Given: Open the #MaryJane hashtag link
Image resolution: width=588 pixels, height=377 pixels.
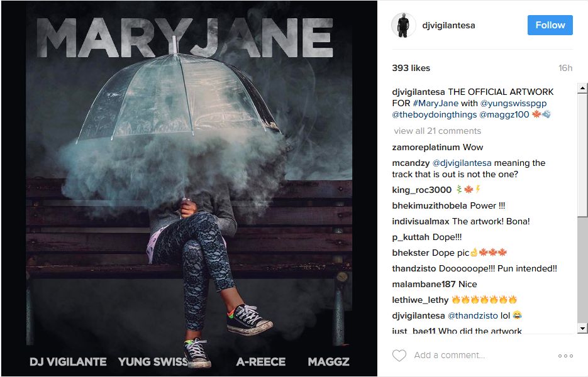Looking at the screenshot, I should [x=435, y=103].
